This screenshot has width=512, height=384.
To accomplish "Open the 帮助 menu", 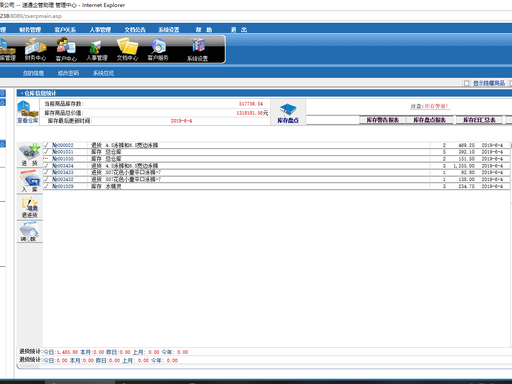I will click(x=204, y=30).
